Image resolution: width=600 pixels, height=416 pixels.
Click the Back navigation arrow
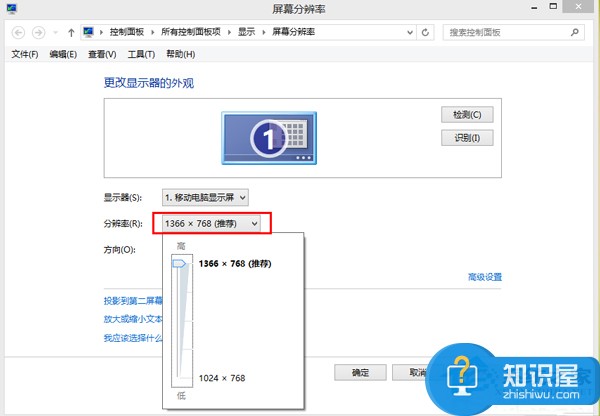(18, 33)
